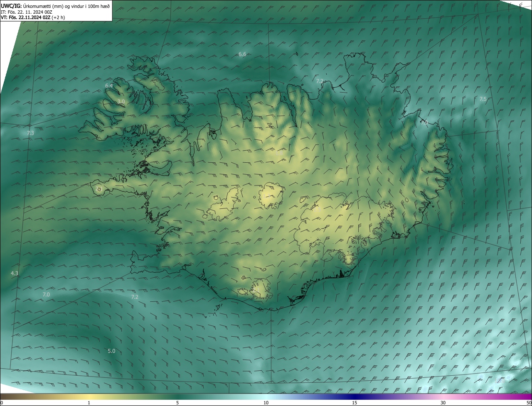Click the 0 tick label on the color scale
Viewport: 532px width, 406px height.
coord(2,403)
